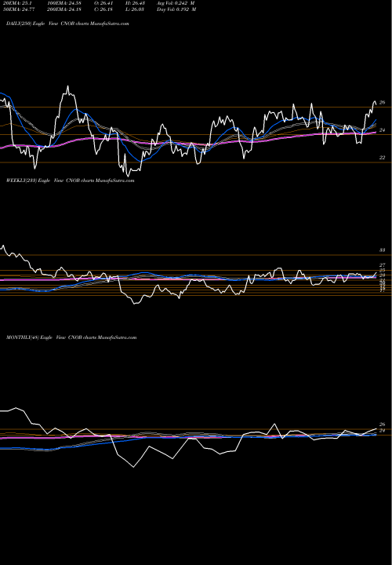The height and width of the screenshot is (565, 392).
Task: Click the 24 price label on the monthly chart
Action: click(383, 431)
